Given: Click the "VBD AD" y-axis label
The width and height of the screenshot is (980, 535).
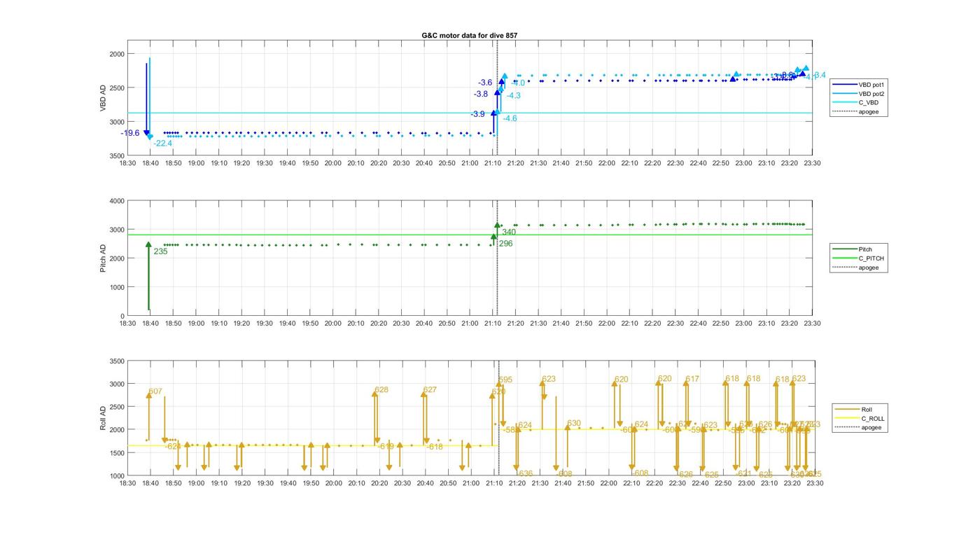Looking at the screenshot, I should click(x=103, y=98).
